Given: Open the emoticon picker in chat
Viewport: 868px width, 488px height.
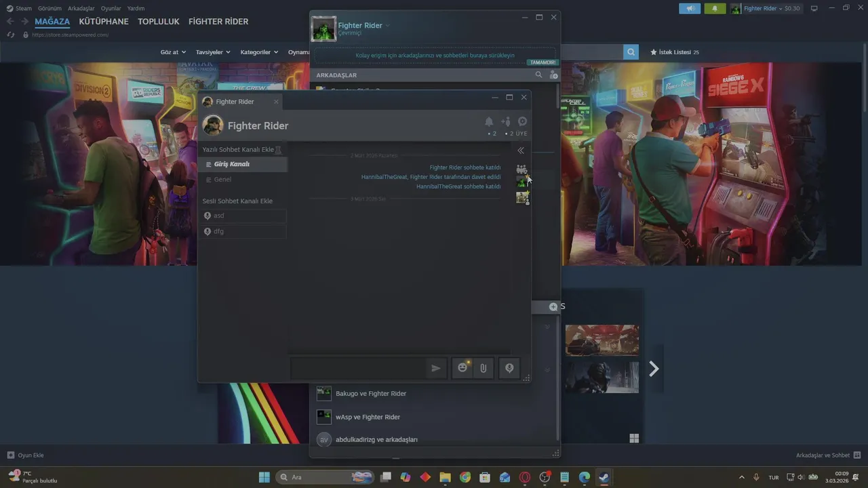Looking at the screenshot, I should pyautogui.click(x=462, y=367).
